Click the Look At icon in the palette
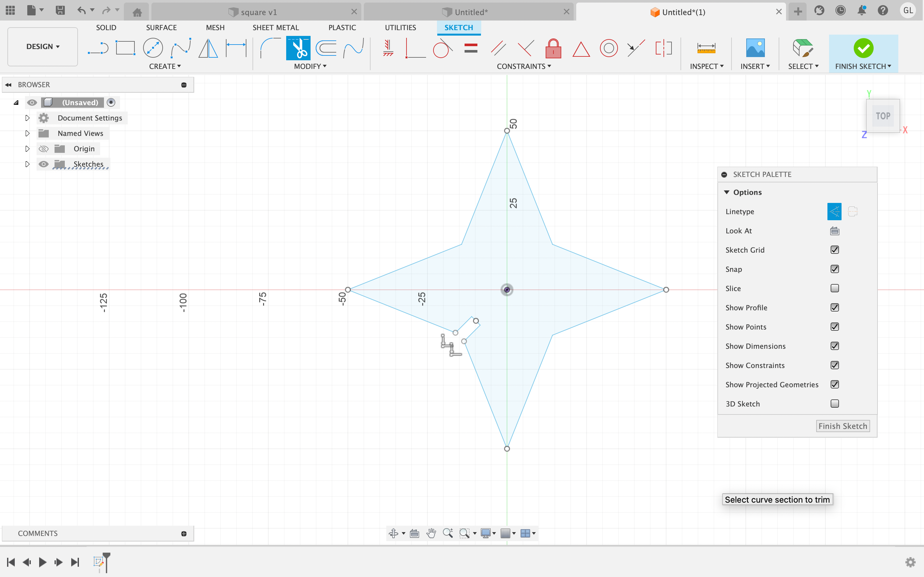The image size is (924, 577). 835,231
